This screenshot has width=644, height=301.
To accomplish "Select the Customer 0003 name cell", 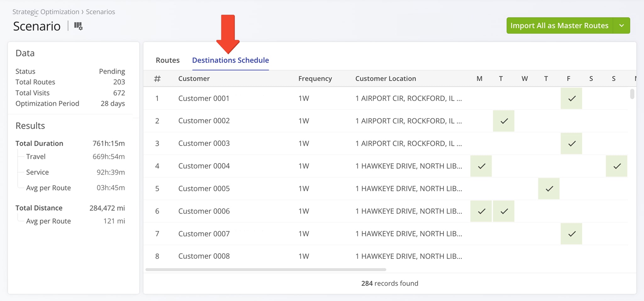I will coord(204,143).
